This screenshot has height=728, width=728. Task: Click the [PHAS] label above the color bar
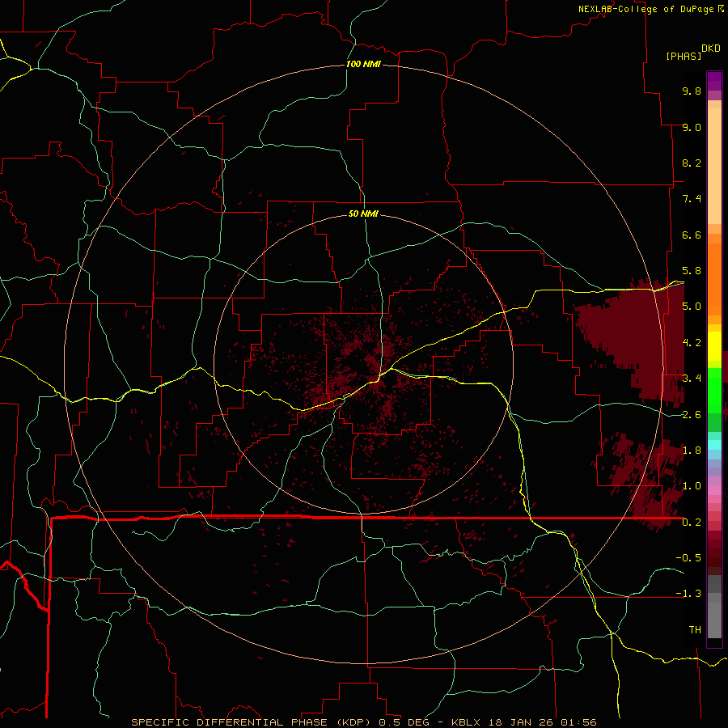(x=684, y=56)
